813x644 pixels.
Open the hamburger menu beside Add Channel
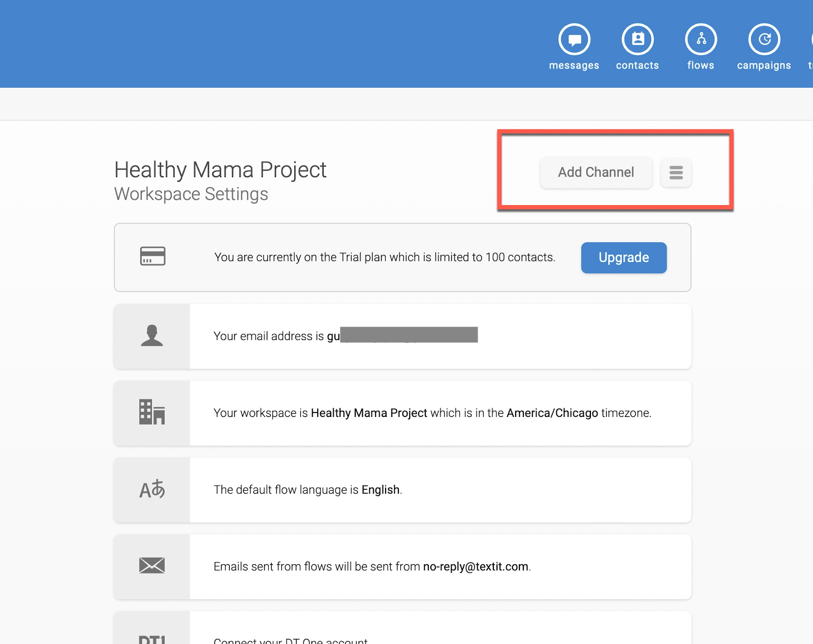tap(676, 173)
